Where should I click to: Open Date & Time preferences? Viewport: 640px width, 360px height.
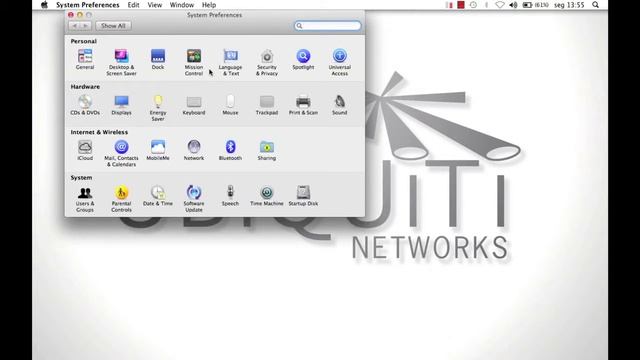158,196
